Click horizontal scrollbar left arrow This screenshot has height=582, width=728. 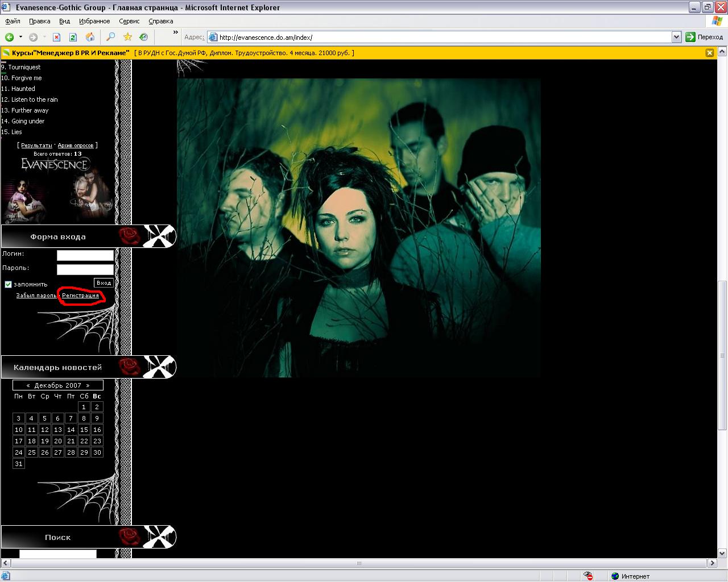pos(5,563)
